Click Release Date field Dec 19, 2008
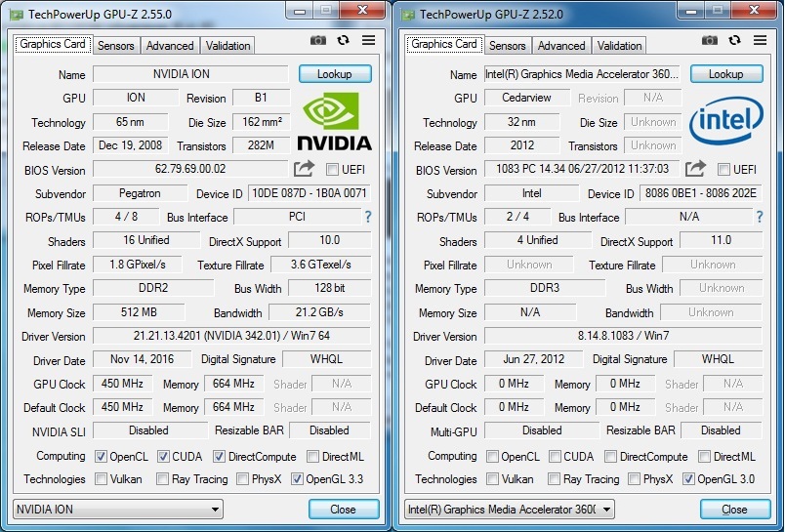This screenshot has height=532, width=785. click(x=131, y=145)
